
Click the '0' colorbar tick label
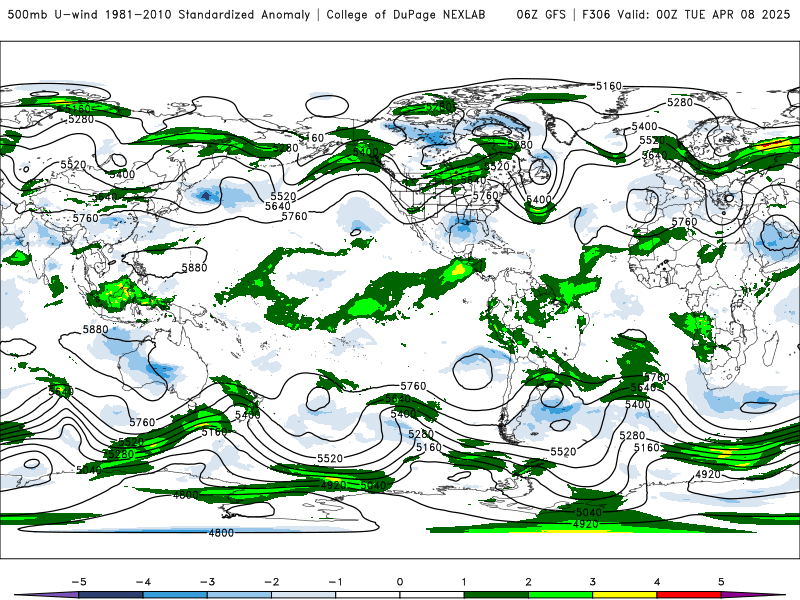[x=400, y=582]
